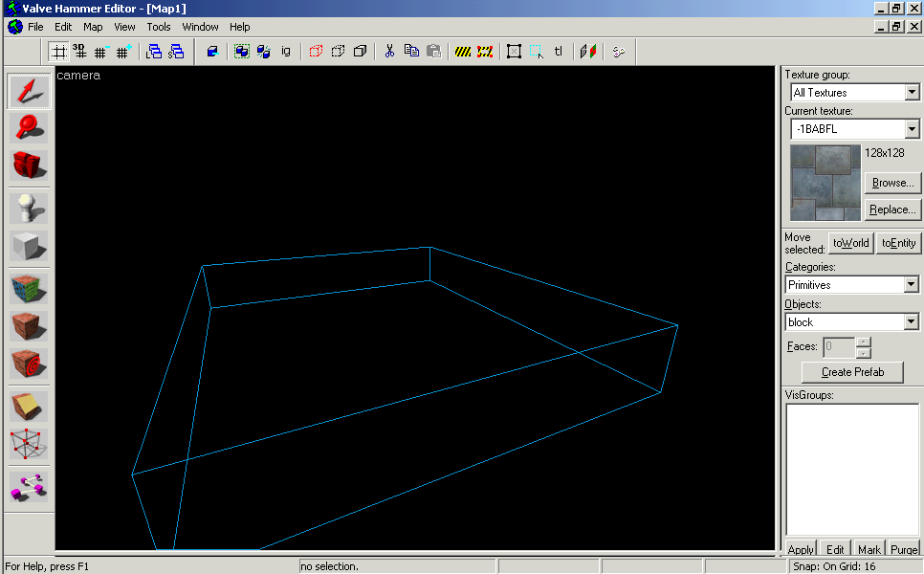Image resolution: width=924 pixels, height=574 pixels.
Task: Click the Cut scissors icon
Action: click(x=389, y=52)
